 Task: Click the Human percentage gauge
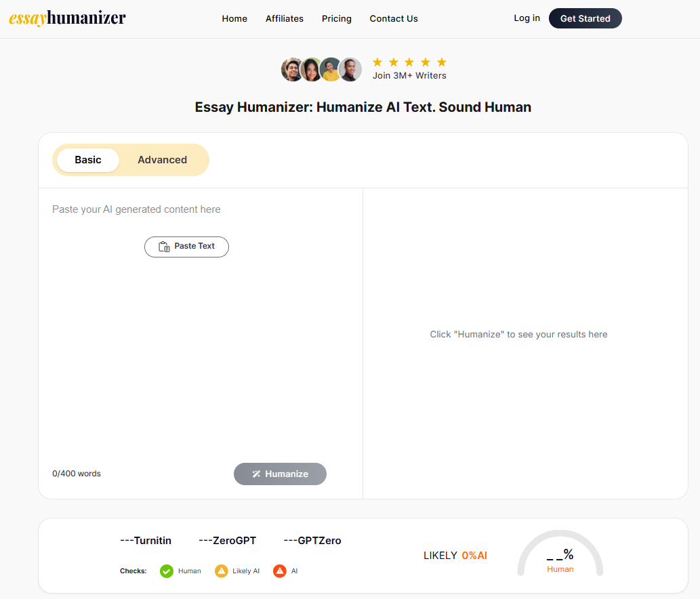[x=560, y=557]
